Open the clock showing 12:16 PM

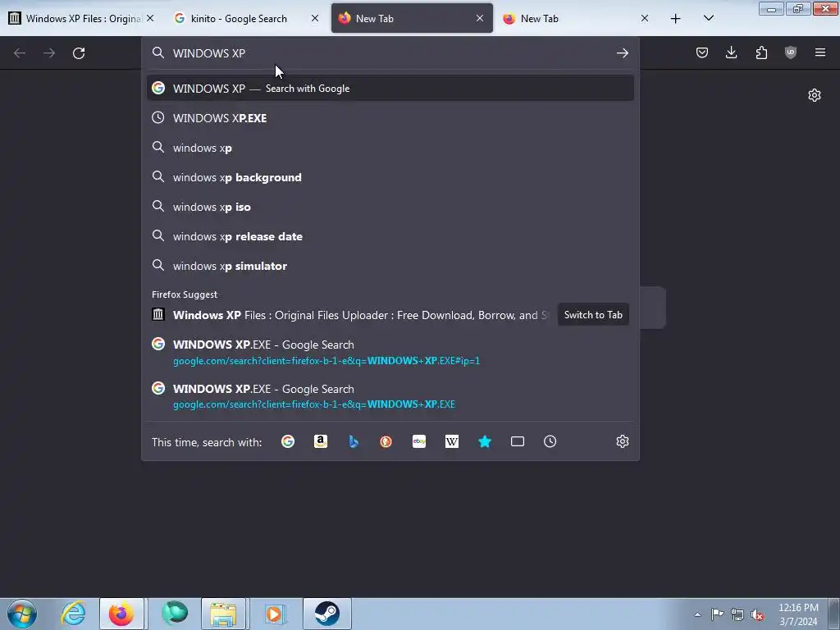[798, 614]
